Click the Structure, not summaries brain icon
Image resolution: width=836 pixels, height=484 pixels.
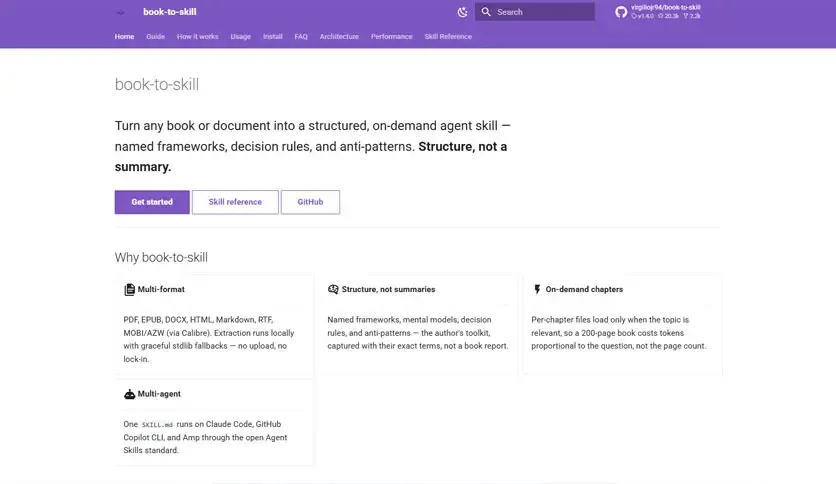coord(333,289)
